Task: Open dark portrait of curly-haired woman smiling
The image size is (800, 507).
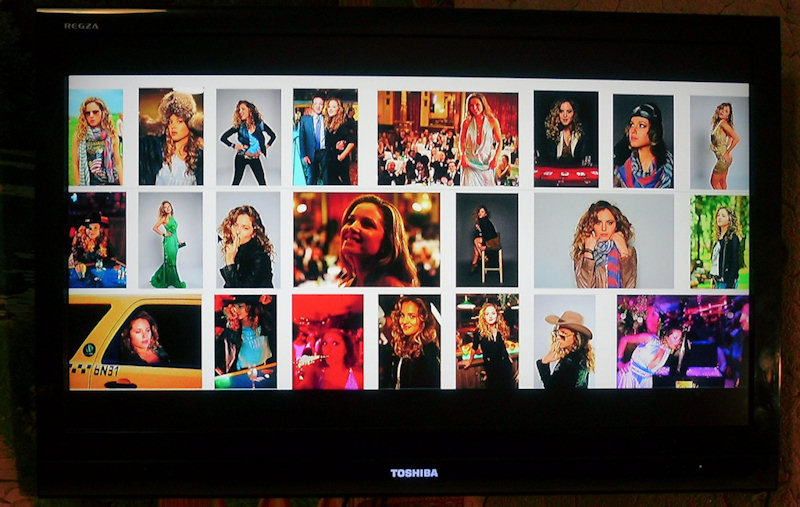Action: 409,342
